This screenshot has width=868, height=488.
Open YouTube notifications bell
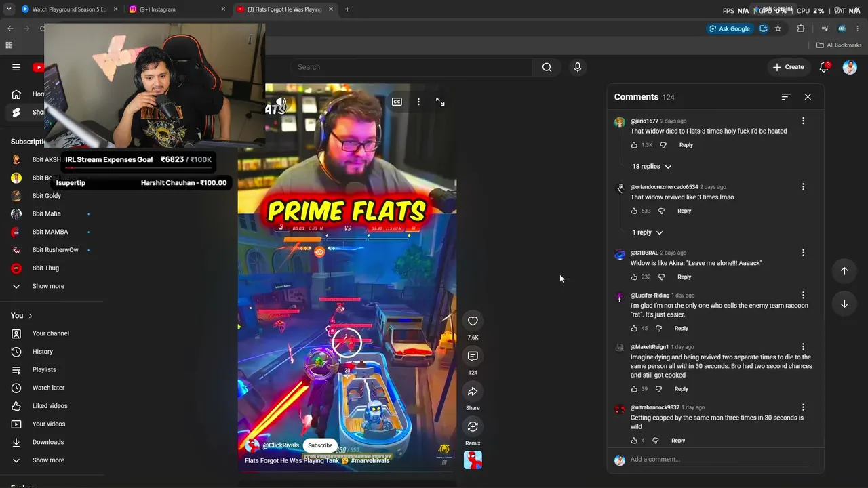tap(824, 67)
